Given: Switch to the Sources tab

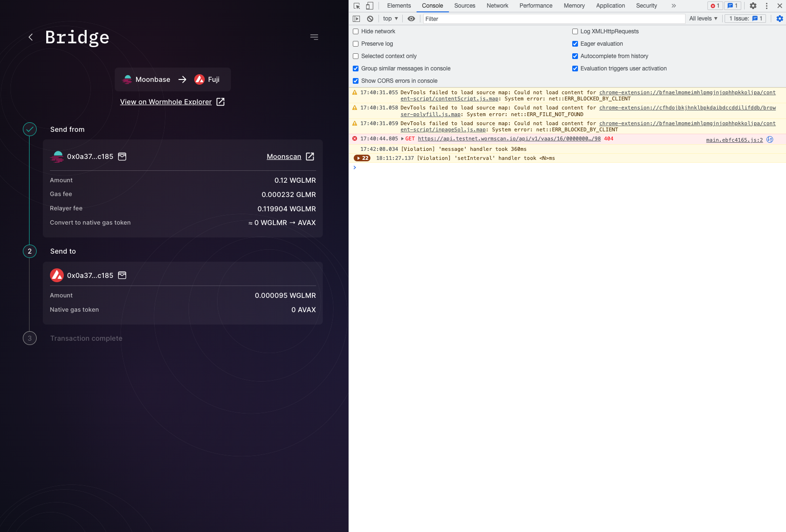Looking at the screenshot, I should tap(464, 6).
